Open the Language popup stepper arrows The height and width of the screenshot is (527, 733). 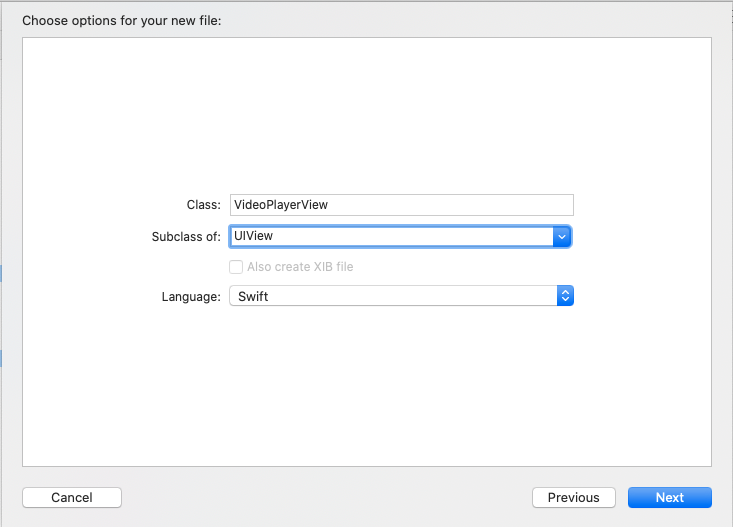click(565, 296)
